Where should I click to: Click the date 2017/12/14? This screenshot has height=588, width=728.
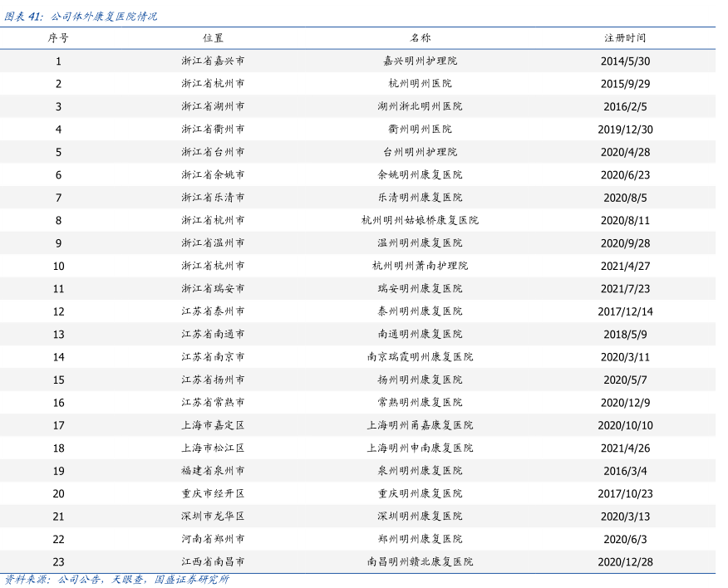tap(625, 311)
